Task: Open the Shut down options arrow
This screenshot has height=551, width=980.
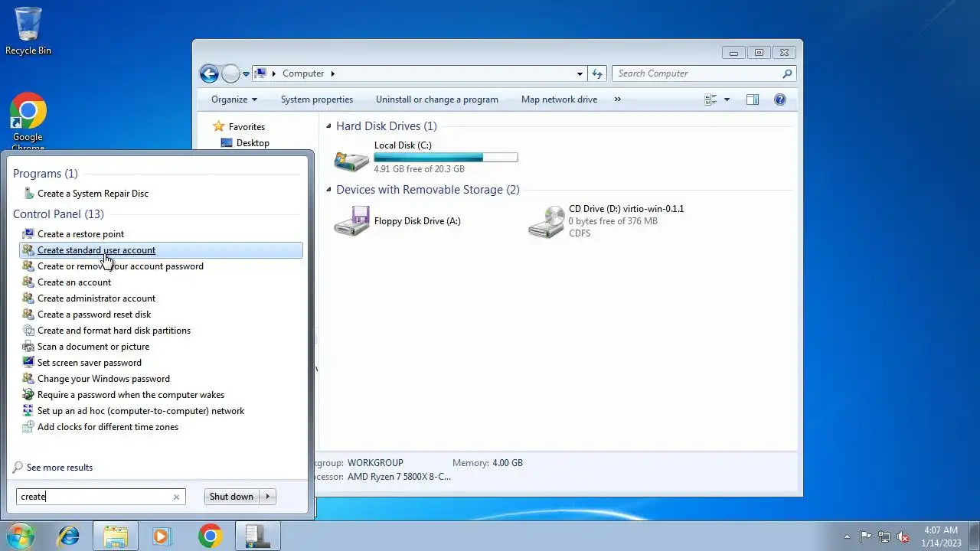Action: coord(268,497)
